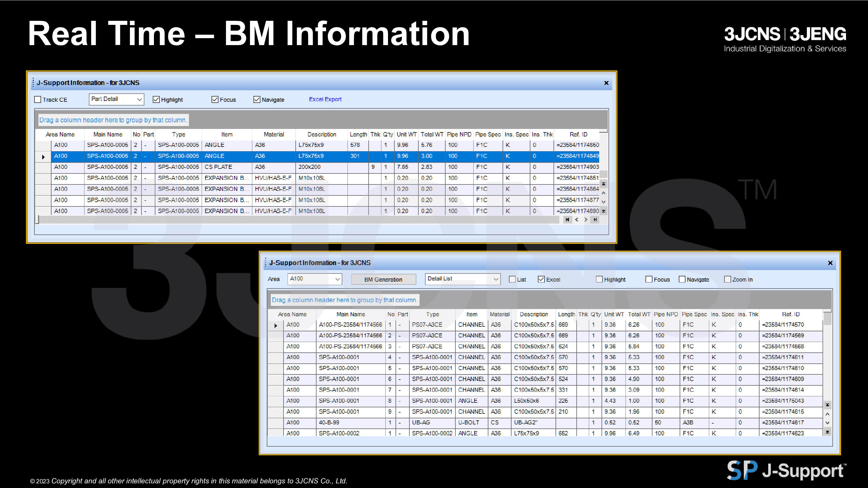Jump to bottom in lower BM grid side control
The image size is (868, 488).
pyautogui.click(x=827, y=432)
